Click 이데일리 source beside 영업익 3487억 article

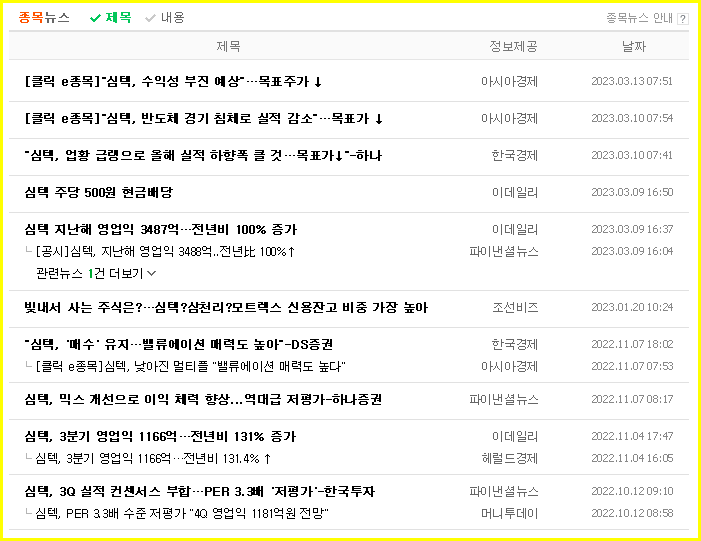coord(515,230)
